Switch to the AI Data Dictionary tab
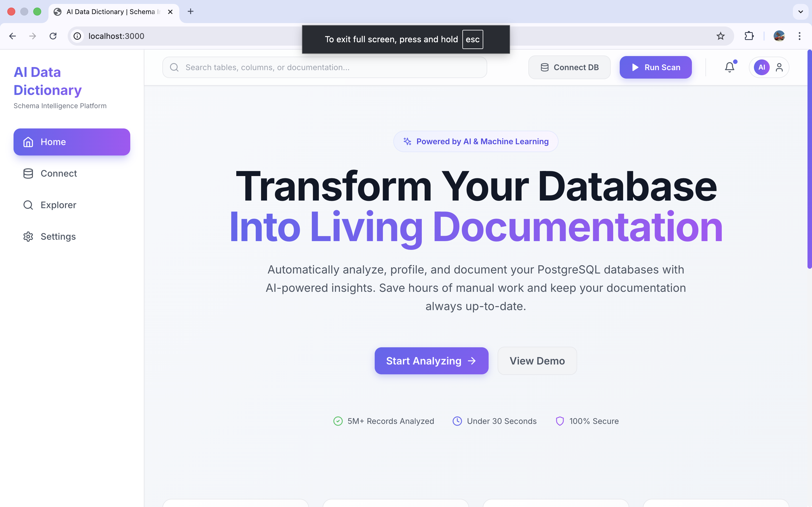The image size is (812, 507). pyautogui.click(x=107, y=11)
